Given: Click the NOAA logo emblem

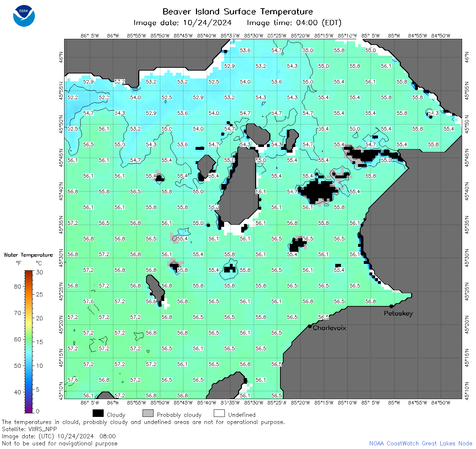Looking at the screenshot, I should click(24, 16).
